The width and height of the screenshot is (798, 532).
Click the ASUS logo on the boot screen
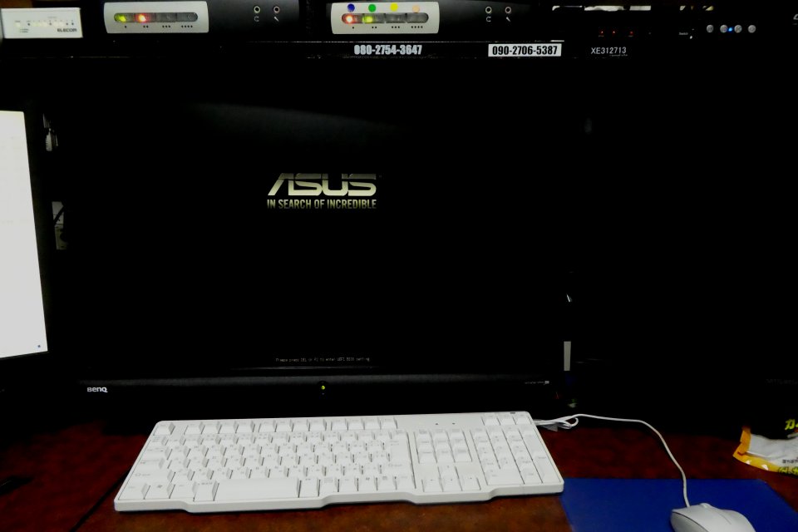(323, 185)
